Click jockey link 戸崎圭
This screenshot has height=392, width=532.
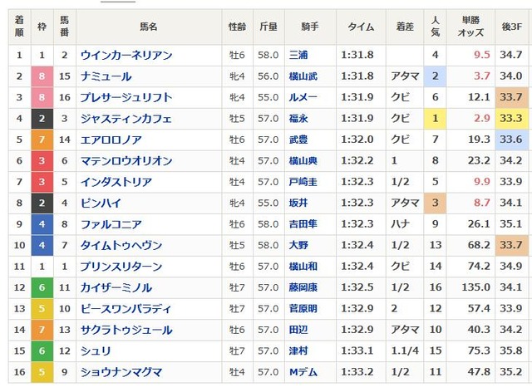(x=303, y=182)
